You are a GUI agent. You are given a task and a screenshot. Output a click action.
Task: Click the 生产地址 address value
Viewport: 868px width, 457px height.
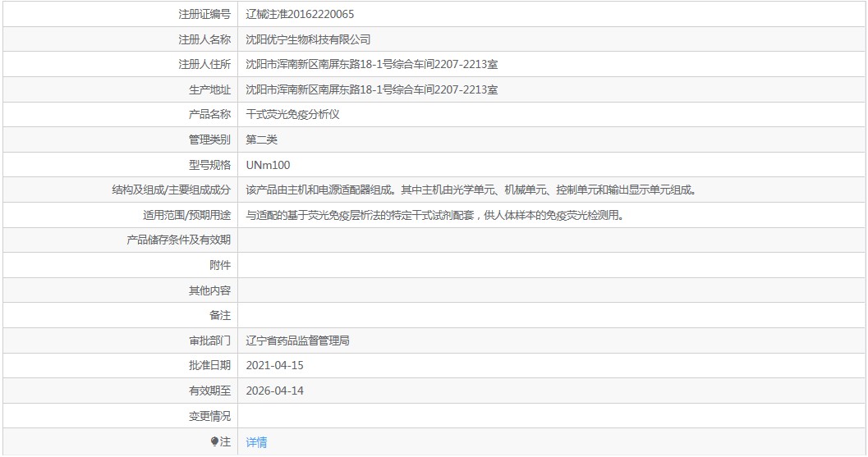click(371, 89)
